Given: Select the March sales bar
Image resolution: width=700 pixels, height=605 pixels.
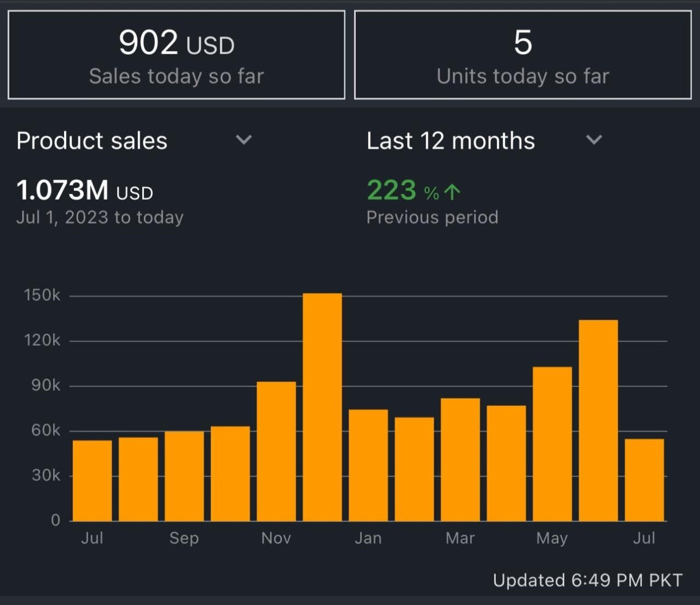Looking at the screenshot, I should [x=460, y=459].
